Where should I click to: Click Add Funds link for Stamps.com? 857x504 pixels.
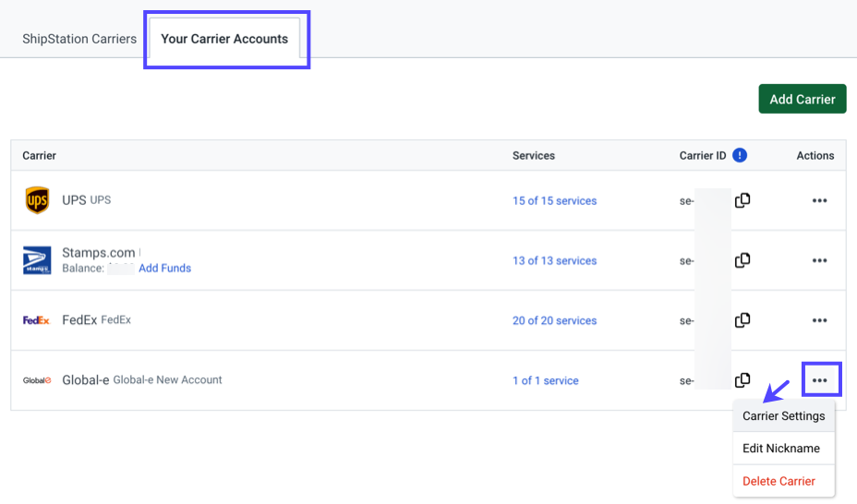click(x=164, y=268)
